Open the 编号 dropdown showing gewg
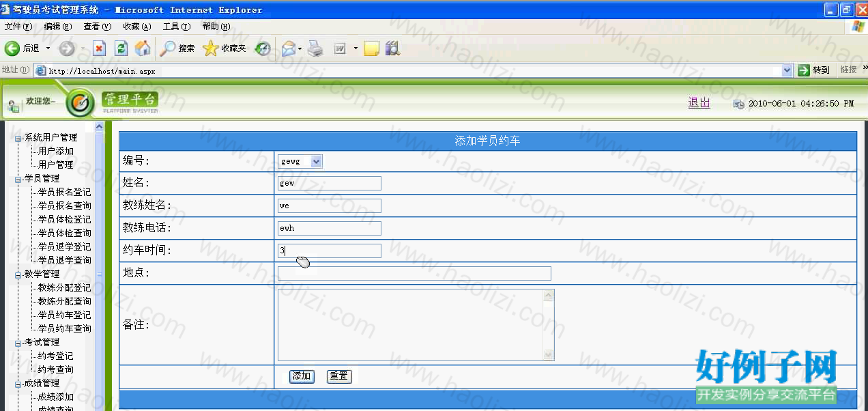 [x=300, y=162]
